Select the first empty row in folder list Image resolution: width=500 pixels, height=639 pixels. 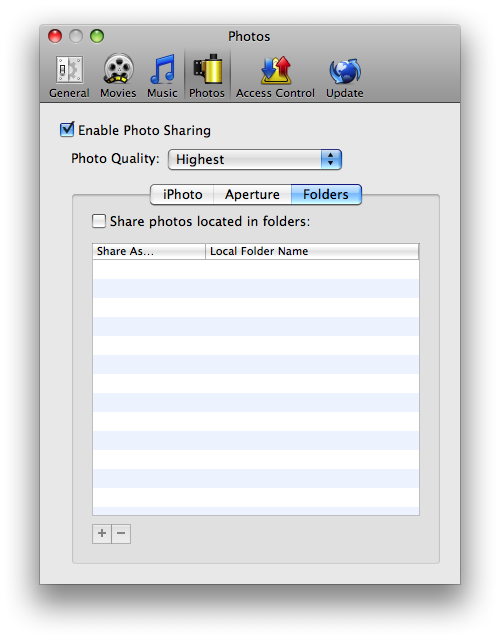256,269
